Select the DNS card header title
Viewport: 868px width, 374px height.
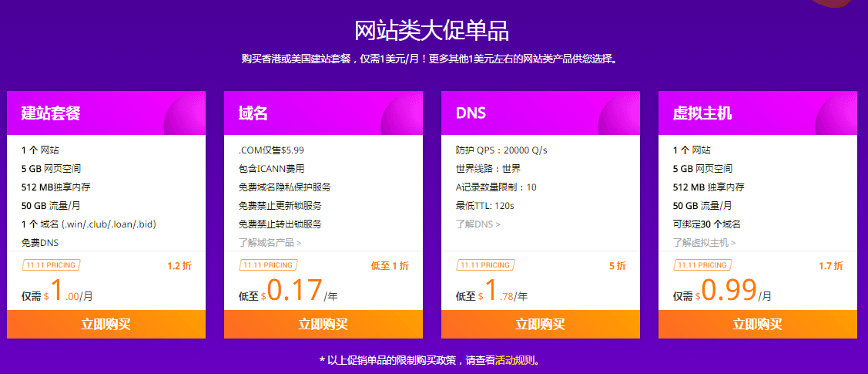[x=471, y=113]
